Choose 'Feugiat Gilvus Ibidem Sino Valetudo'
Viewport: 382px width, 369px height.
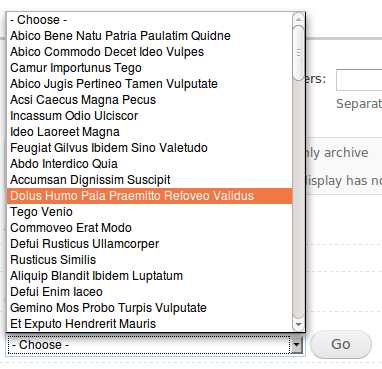[x=149, y=148]
